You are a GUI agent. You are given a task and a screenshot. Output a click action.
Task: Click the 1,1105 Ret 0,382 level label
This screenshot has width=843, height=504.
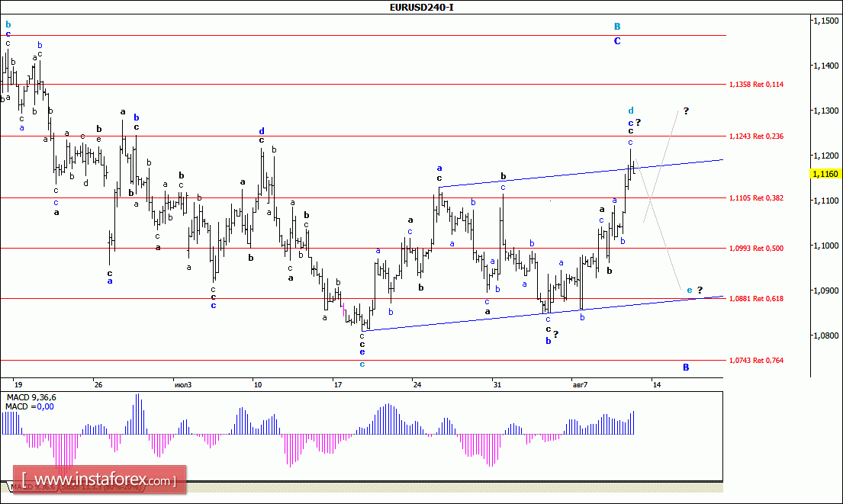(x=757, y=197)
